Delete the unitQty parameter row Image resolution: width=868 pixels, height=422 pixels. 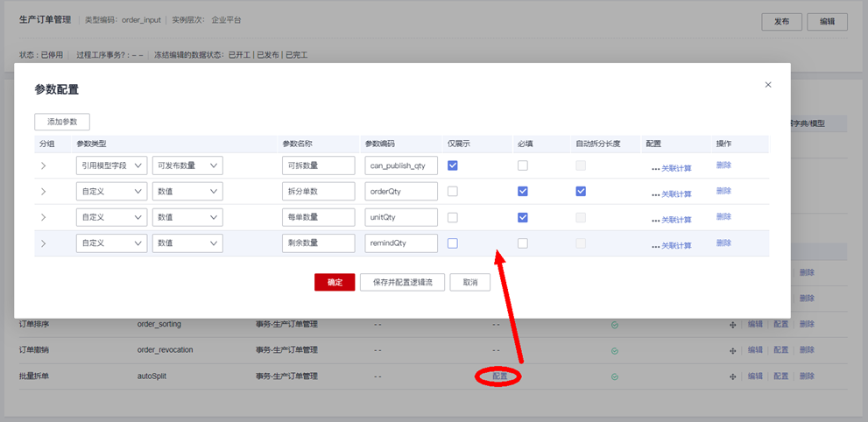pos(723,217)
